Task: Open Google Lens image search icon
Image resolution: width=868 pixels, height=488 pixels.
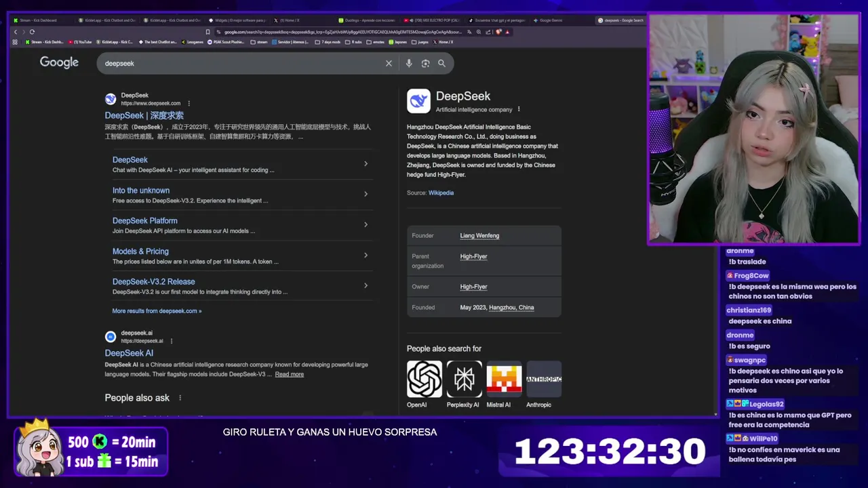Action: 425,63
